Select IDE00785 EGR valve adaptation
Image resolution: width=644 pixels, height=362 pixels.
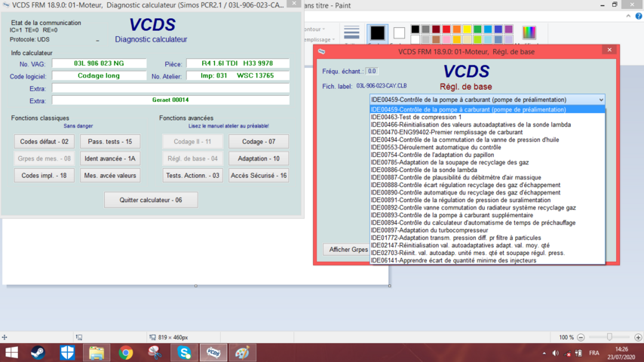click(487, 162)
